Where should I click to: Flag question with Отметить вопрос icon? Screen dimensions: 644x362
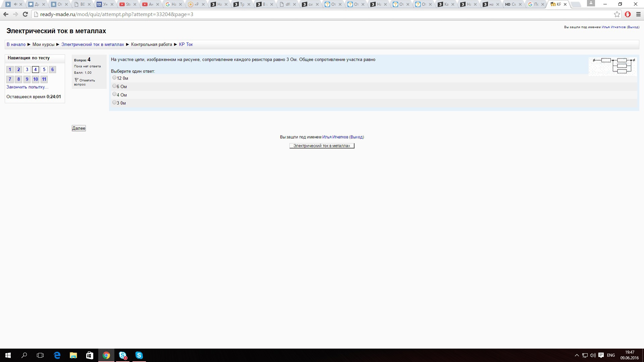tap(76, 80)
